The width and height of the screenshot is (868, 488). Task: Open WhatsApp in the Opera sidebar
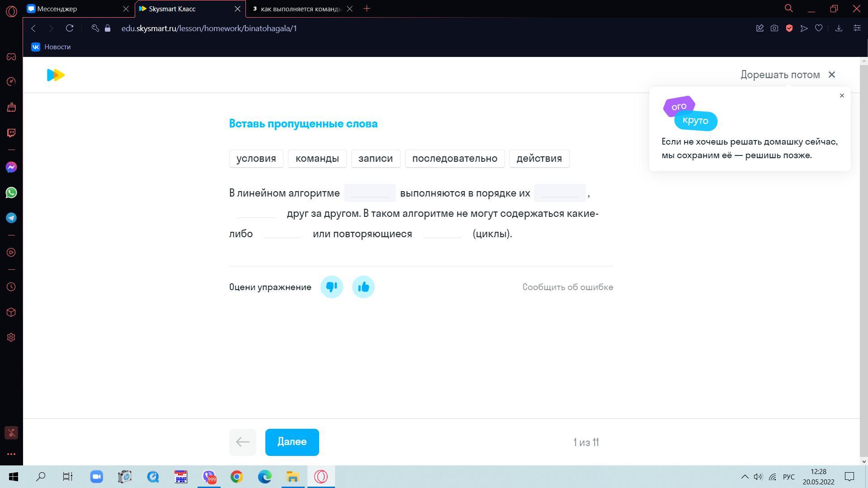(x=11, y=192)
